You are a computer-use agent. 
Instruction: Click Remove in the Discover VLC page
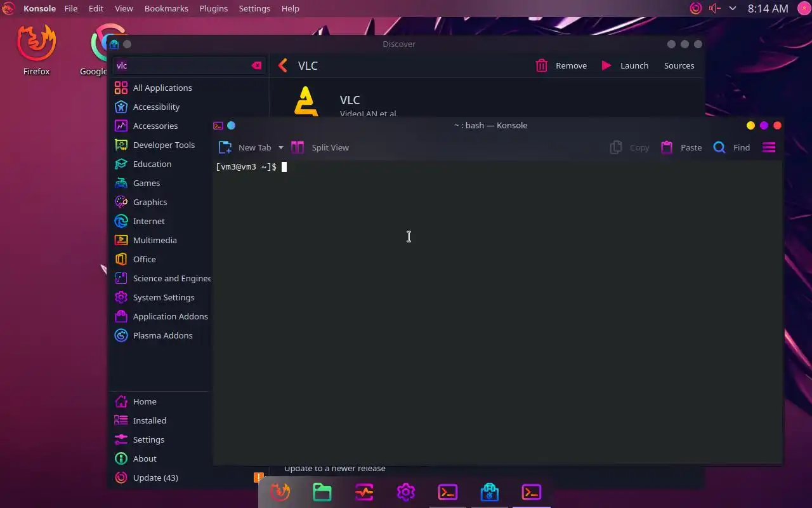561,65
